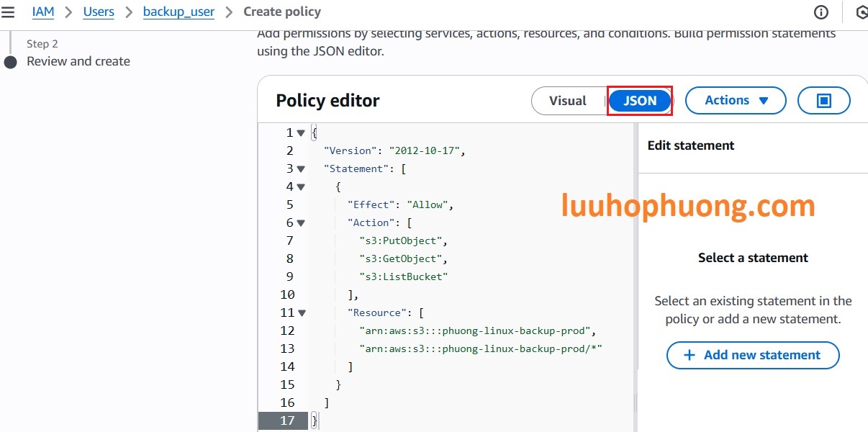The width and height of the screenshot is (868, 432).
Task: Collapse the root object at line 1
Action: [301, 133]
